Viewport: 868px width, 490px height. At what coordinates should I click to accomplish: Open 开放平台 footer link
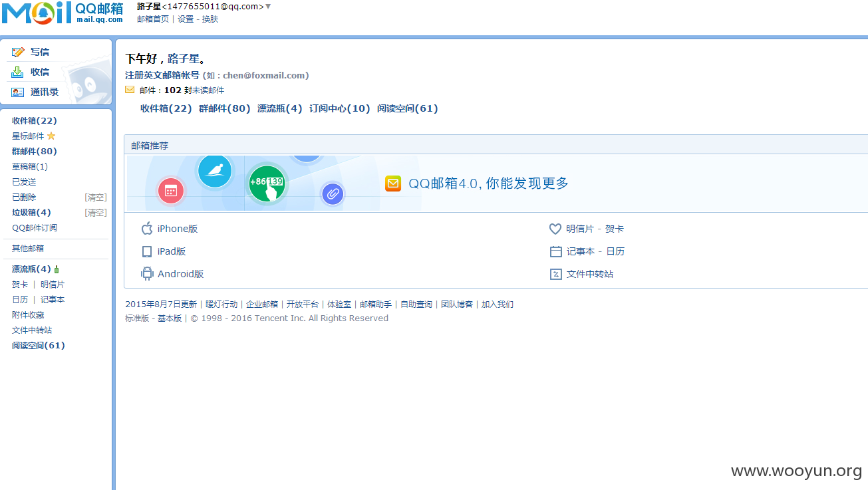303,305
